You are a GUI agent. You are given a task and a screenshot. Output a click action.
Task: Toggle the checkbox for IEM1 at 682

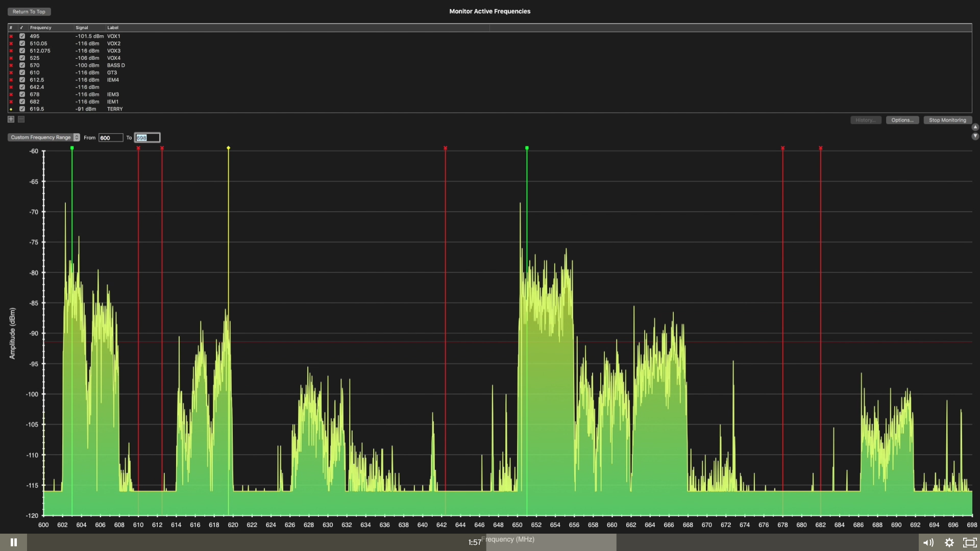point(22,102)
